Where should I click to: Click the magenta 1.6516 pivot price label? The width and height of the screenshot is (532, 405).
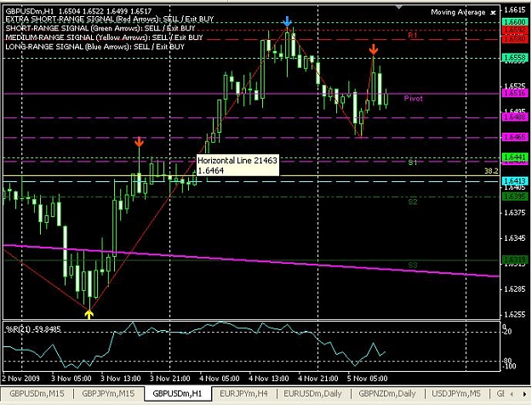pyautogui.click(x=515, y=93)
